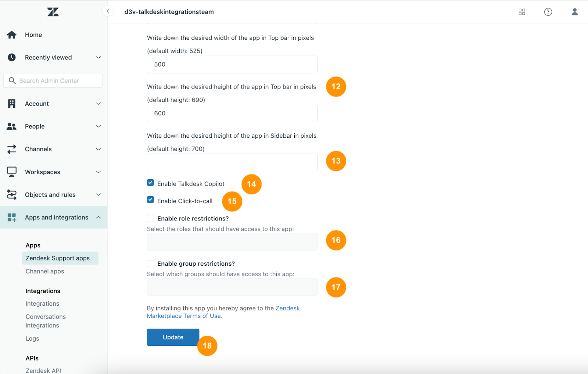Open Zendesk Marketplace Terms of Use link
This screenshot has width=588, height=374.
(223, 312)
